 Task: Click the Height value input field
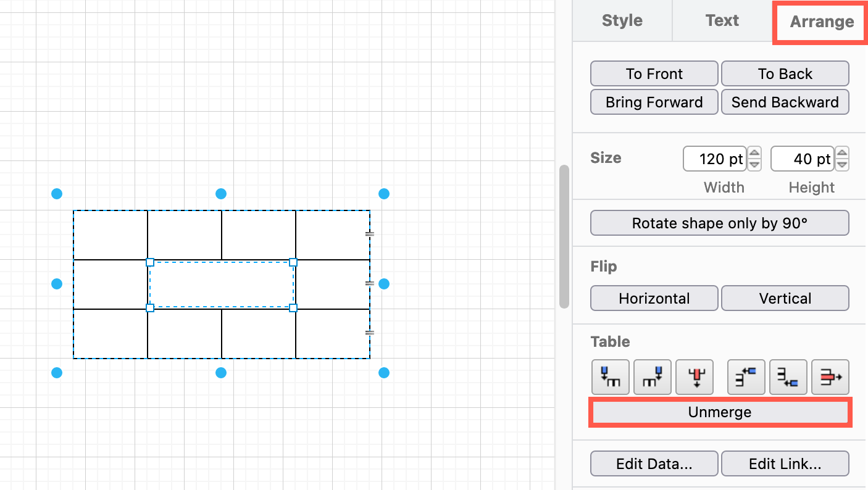(x=803, y=159)
